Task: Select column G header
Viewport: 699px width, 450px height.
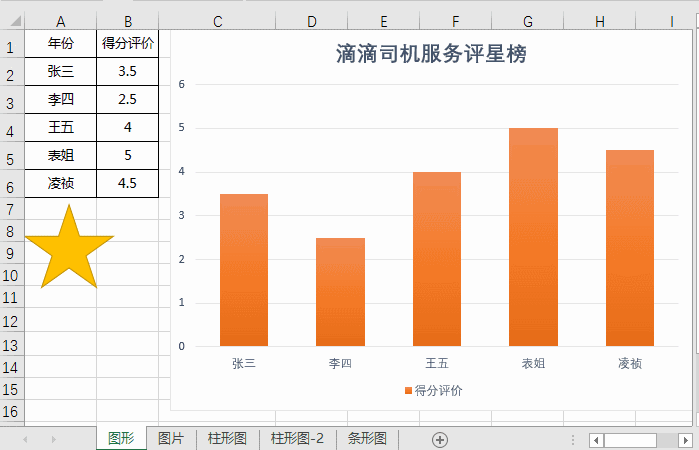Action: click(528, 21)
